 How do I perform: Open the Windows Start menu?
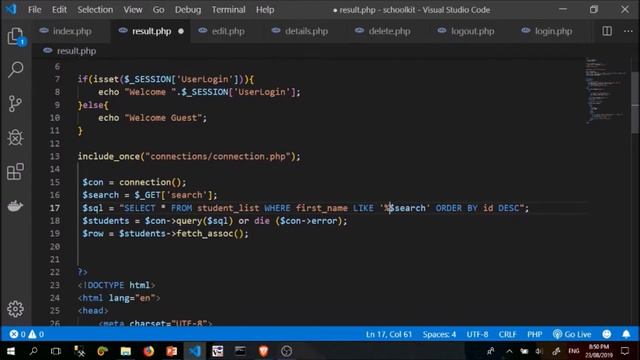pos(11,351)
